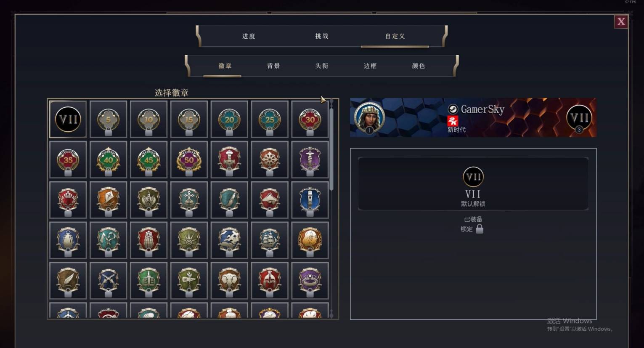Select the elephant badge
644x348 pixels.
click(229, 281)
